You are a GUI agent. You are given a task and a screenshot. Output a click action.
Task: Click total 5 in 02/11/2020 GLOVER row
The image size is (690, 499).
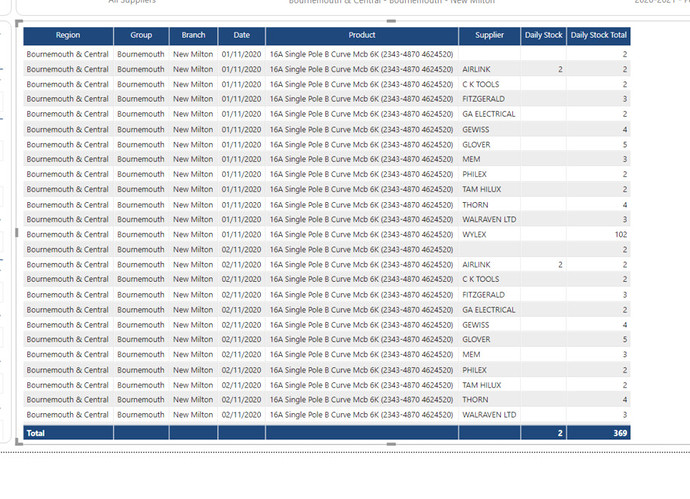[x=625, y=339]
